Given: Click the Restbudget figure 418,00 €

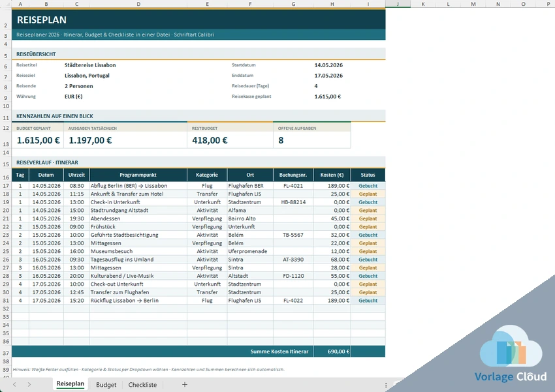Looking at the screenshot, I should tap(210, 140).
